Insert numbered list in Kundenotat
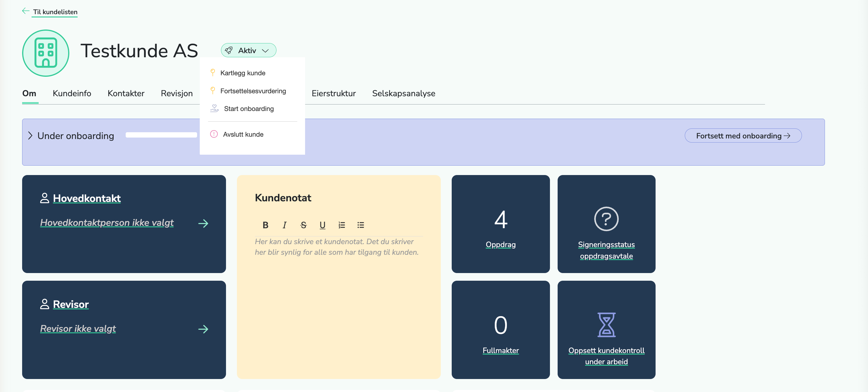This screenshot has height=392, width=868. 341,225
